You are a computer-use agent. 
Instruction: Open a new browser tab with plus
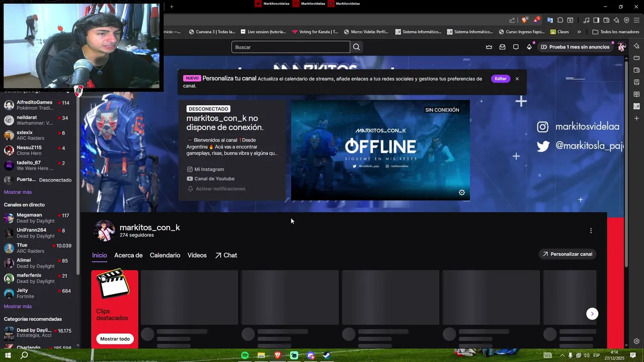pyautogui.click(x=172, y=7)
